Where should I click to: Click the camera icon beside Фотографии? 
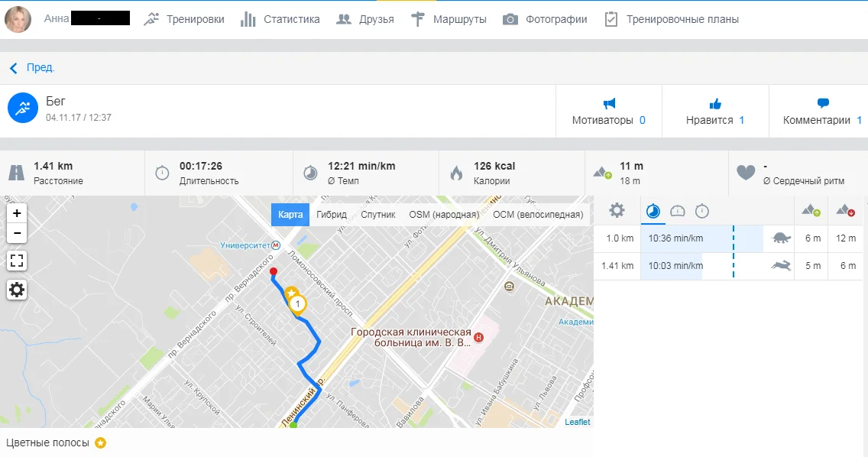510,19
